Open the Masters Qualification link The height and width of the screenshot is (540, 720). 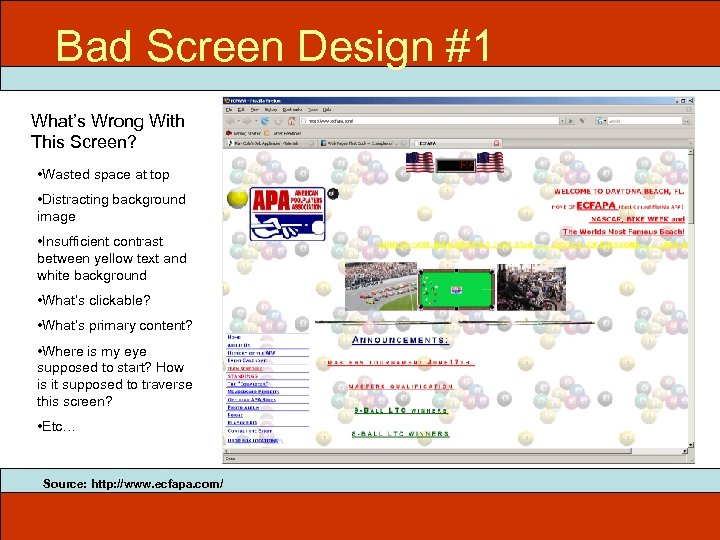[400, 387]
